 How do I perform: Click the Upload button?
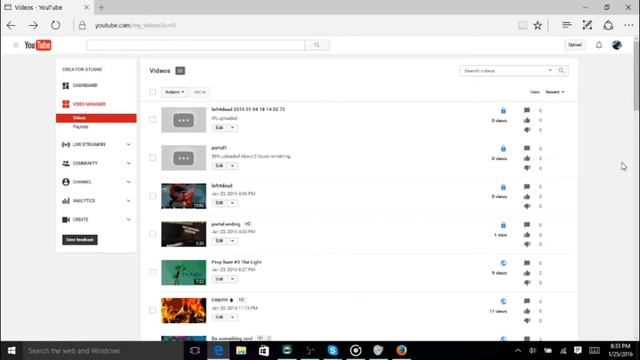[575, 45]
